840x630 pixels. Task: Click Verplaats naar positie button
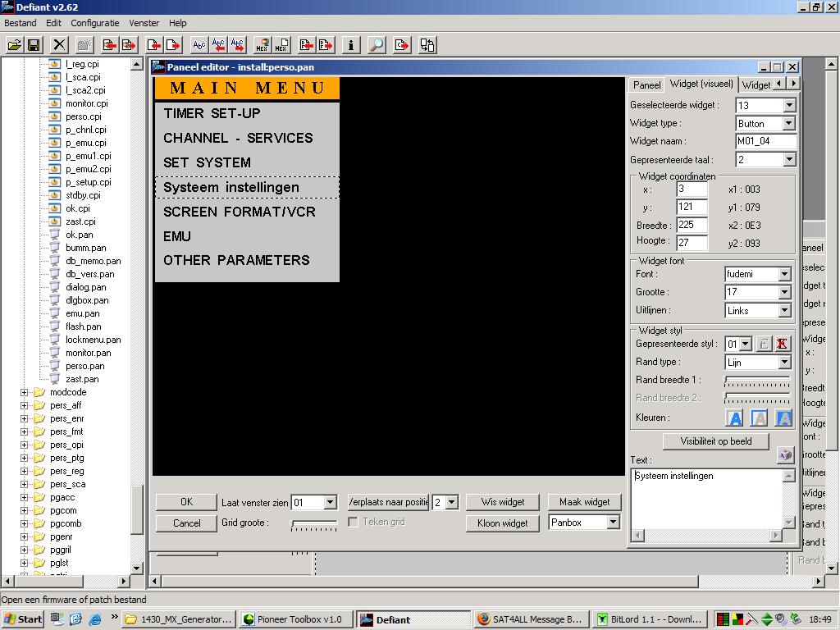point(388,503)
